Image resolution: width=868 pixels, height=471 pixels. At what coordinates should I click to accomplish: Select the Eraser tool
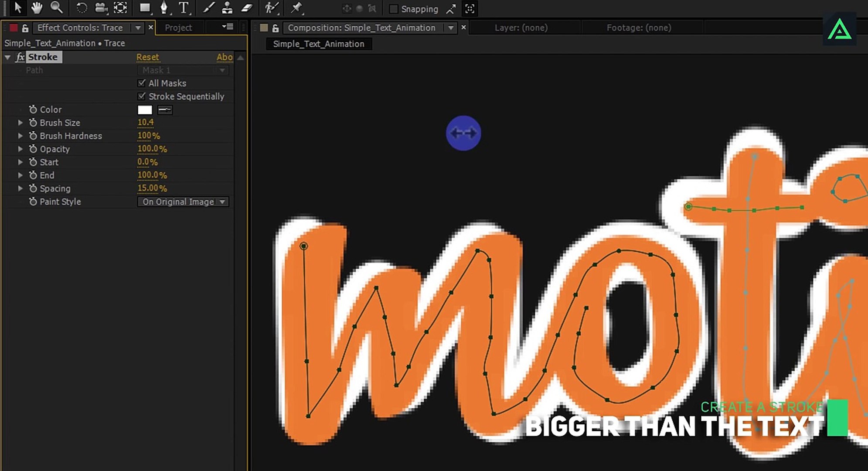(x=247, y=7)
